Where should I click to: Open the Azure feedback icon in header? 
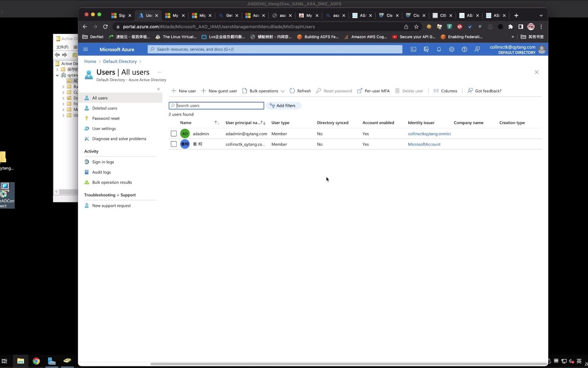pyautogui.click(x=477, y=49)
